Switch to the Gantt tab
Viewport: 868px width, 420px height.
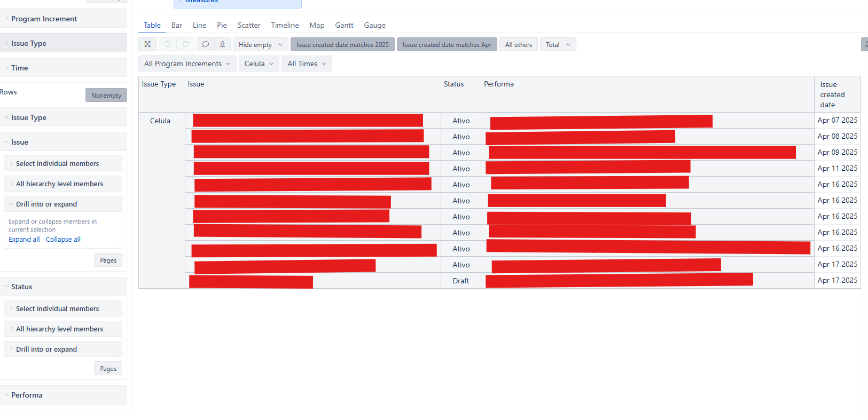coord(344,25)
